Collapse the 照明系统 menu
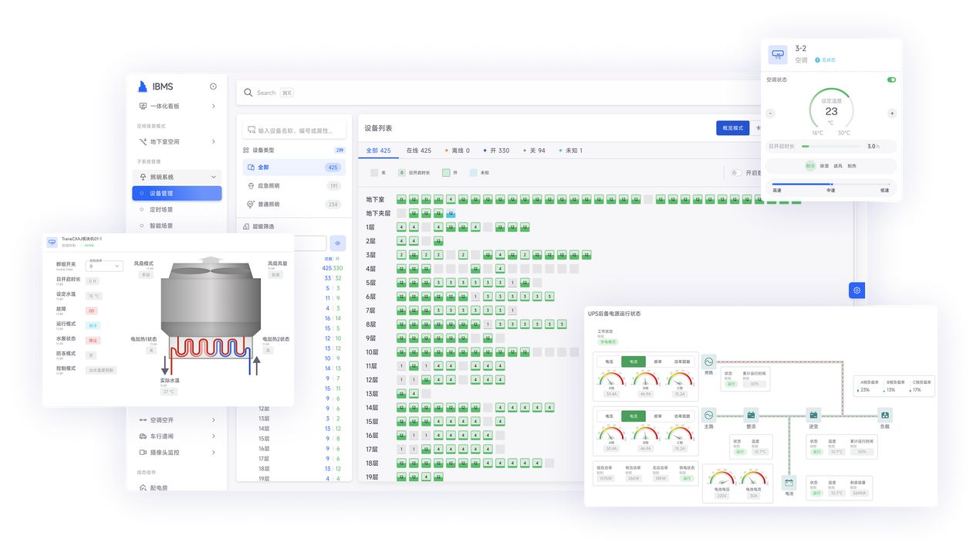This screenshot has width=980, height=553. tap(214, 177)
